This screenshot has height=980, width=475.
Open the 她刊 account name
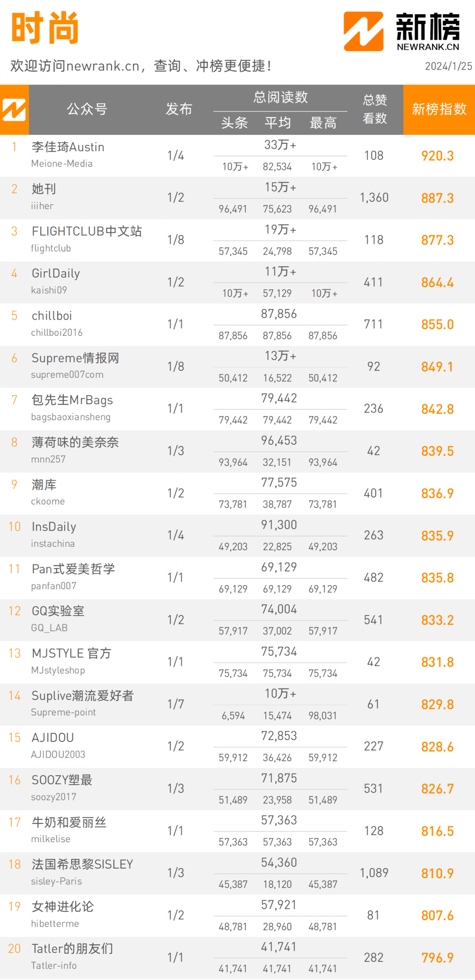click(44, 189)
